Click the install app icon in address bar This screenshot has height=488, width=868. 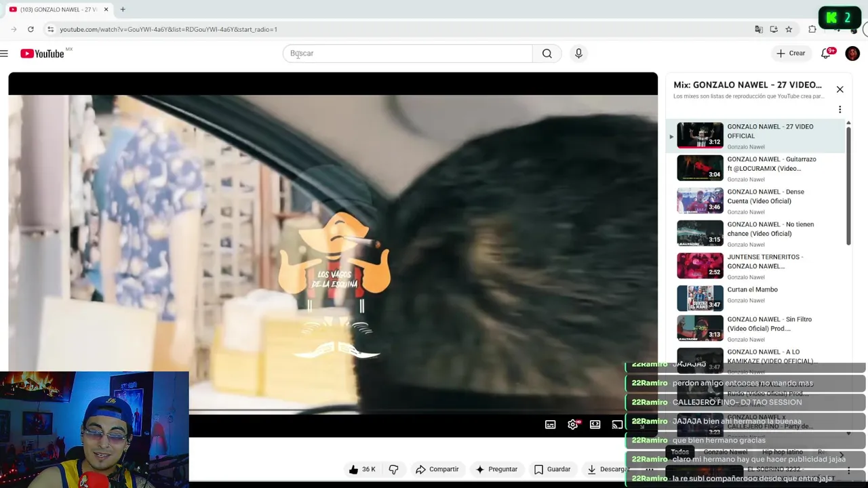774,29
